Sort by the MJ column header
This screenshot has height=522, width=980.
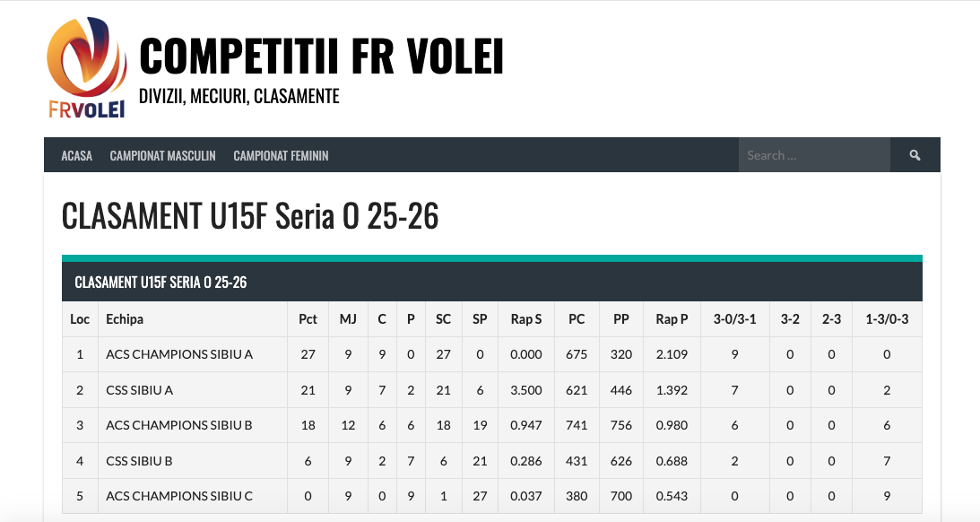(x=348, y=319)
